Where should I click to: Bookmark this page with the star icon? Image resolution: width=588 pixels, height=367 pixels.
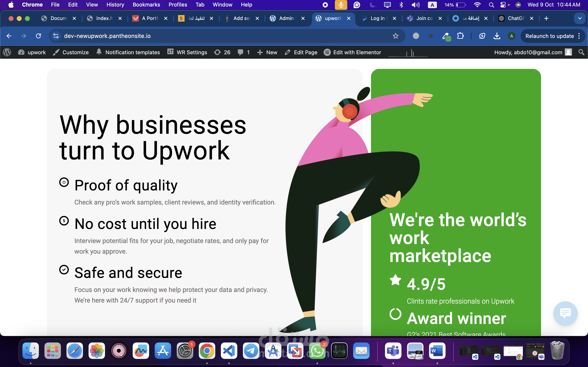[x=395, y=36]
